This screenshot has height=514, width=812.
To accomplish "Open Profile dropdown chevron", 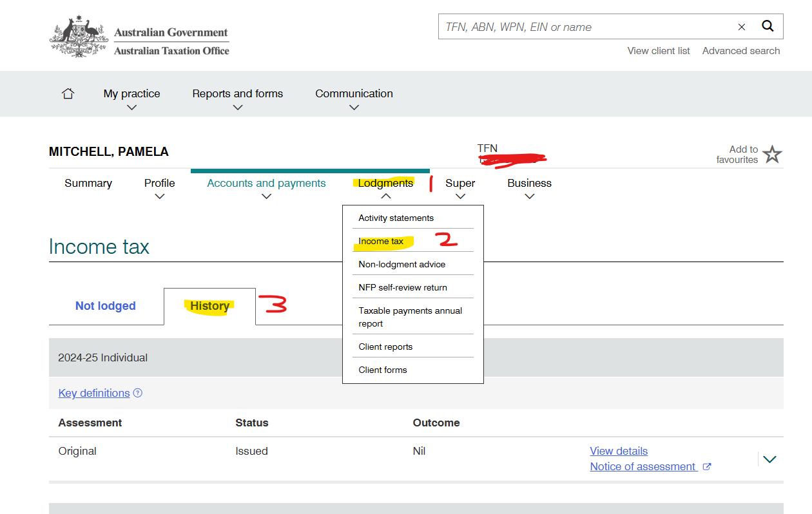I will [160, 197].
